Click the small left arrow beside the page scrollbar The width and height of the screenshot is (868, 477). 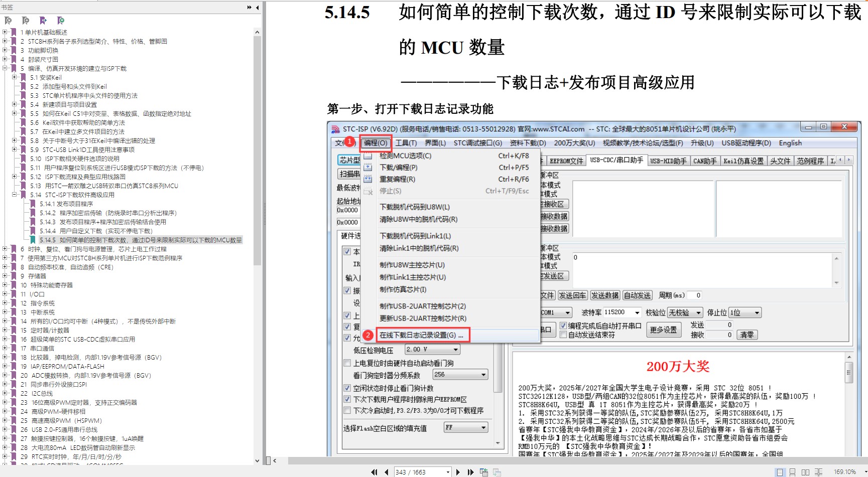coord(275,460)
